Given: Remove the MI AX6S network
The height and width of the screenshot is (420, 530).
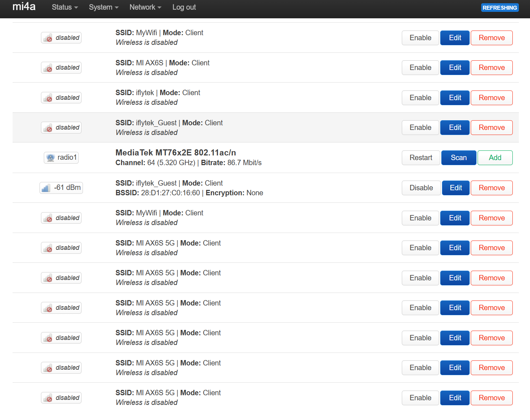Looking at the screenshot, I should 491,67.
